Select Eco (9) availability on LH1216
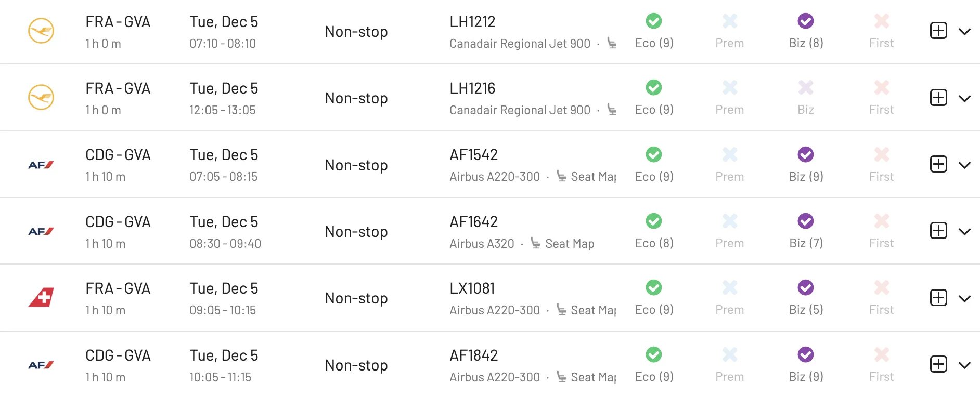980x396 pixels. (x=654, y=98)
